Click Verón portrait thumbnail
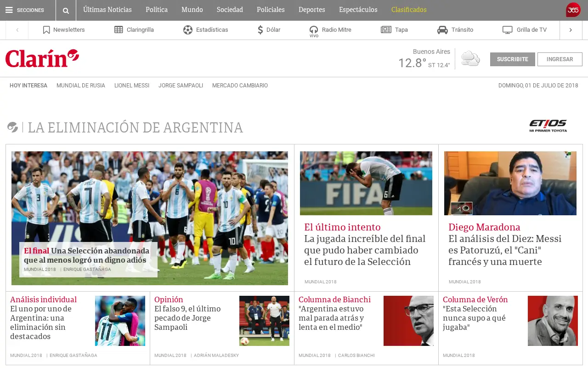 click(553, 321)
